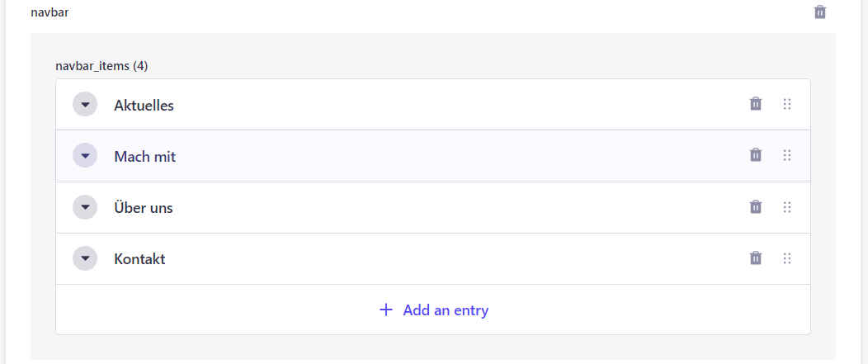The image size is (868, 364).
Task: Remove the Kontakt entry
Action: tap(756, 258)
